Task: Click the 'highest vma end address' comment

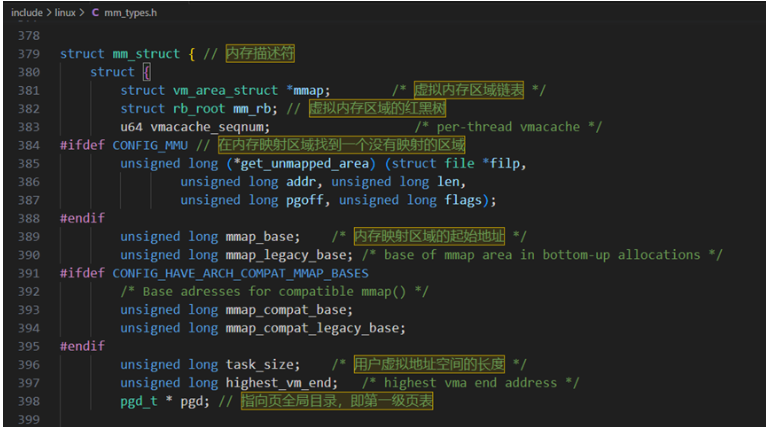Action: [x=470, y=383]
